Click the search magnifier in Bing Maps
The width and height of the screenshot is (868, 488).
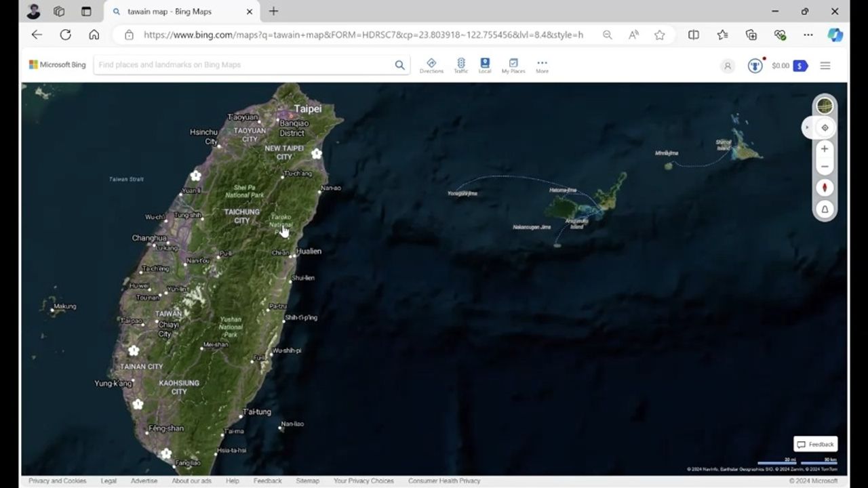click(x=400, y=65)
